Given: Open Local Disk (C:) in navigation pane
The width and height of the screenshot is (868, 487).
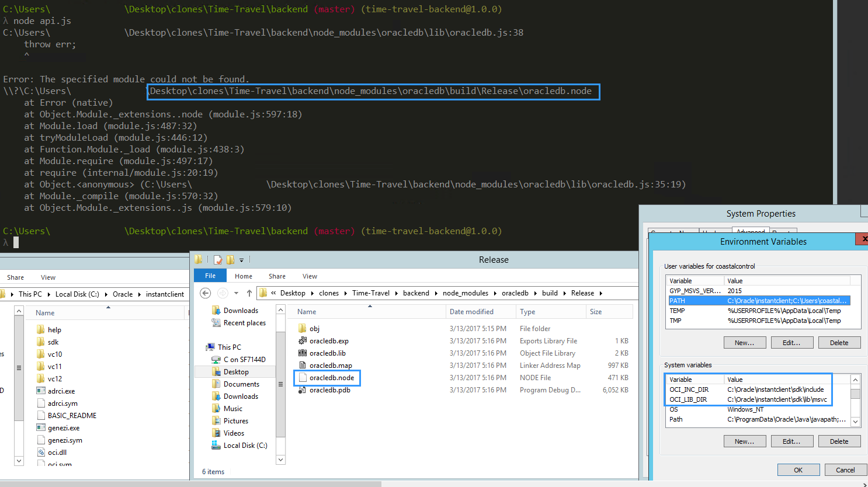Looking at the screenshot, I should 245,446.
